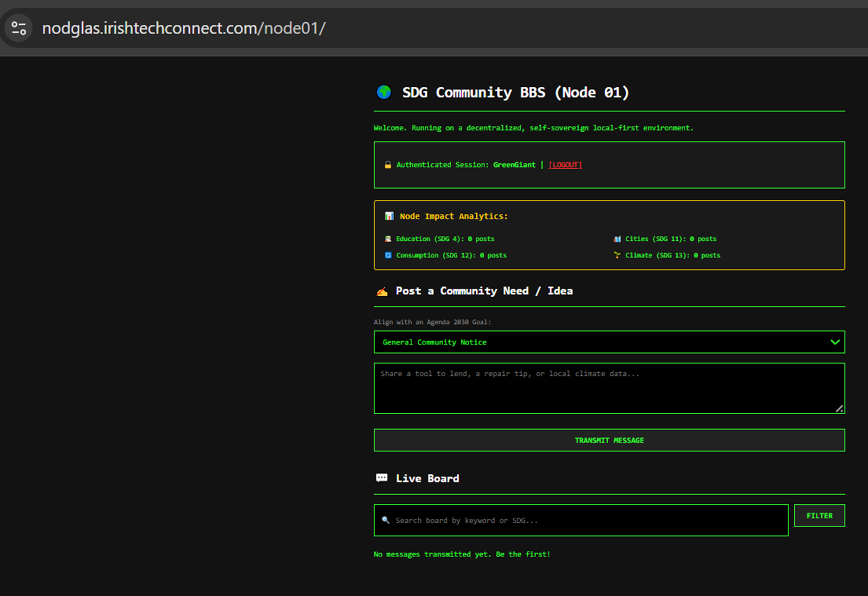This screenshot has height=596, width=868.
Task: Click the 'SDG Community BBS (Node 01)' heading
Action: pos(515,93)
